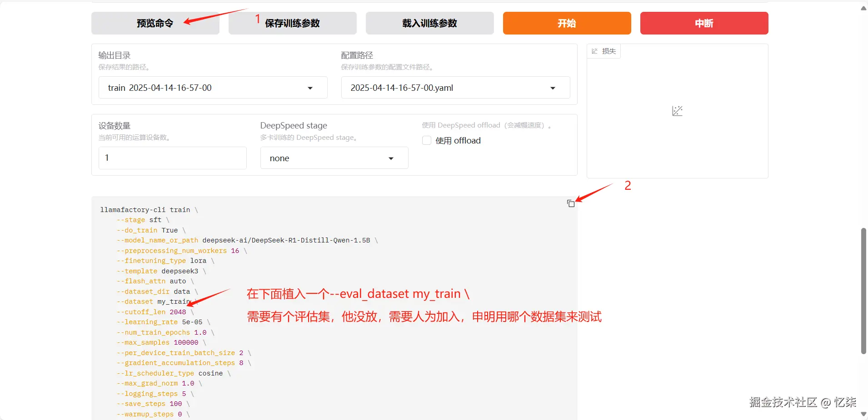Image resolution: width=868 pixels, height=420 pixels.
Task: Click the '--max_samples 100000' line
Action: [x=161, y=342]
